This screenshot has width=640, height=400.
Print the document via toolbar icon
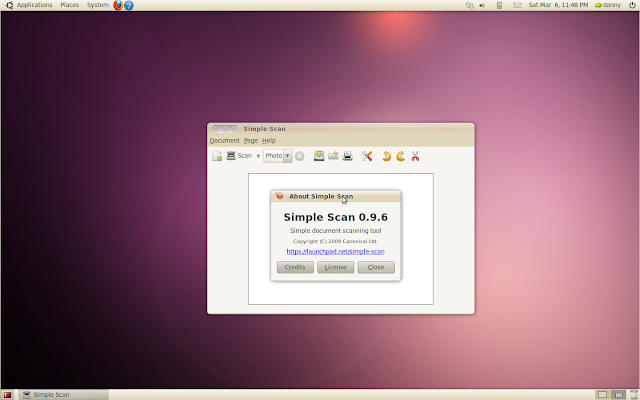[347, 156]
